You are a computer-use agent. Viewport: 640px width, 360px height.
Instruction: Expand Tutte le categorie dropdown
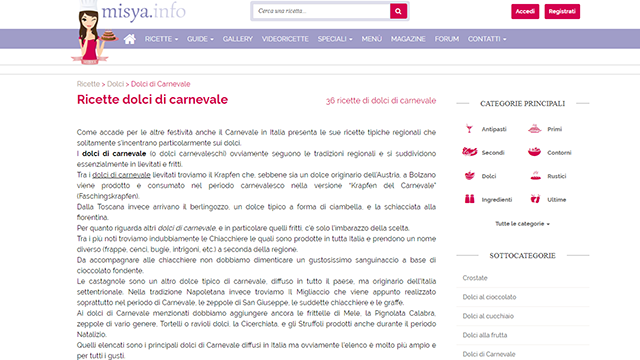(x=522, y=224)
